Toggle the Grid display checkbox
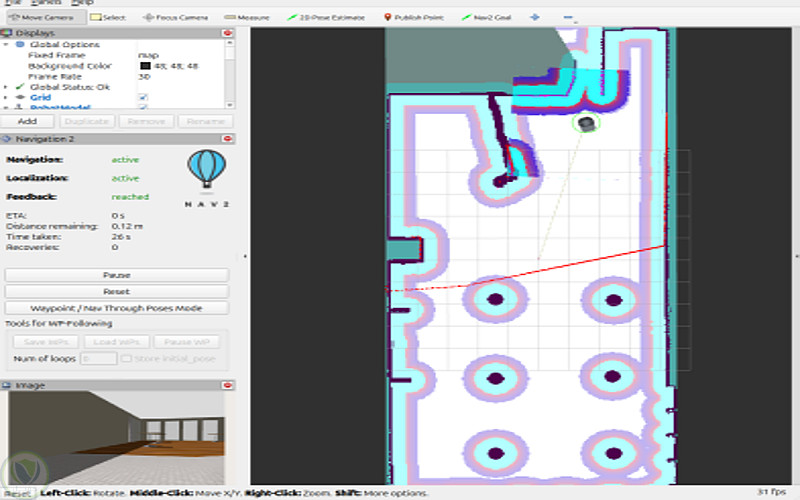 (x=143, y=97)
